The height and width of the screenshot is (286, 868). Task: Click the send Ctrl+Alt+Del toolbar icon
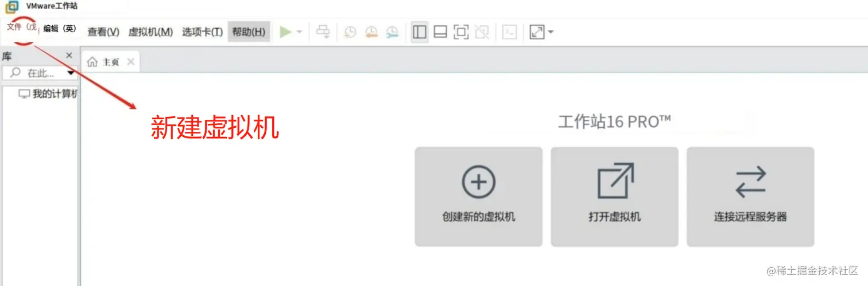[324, 32]
